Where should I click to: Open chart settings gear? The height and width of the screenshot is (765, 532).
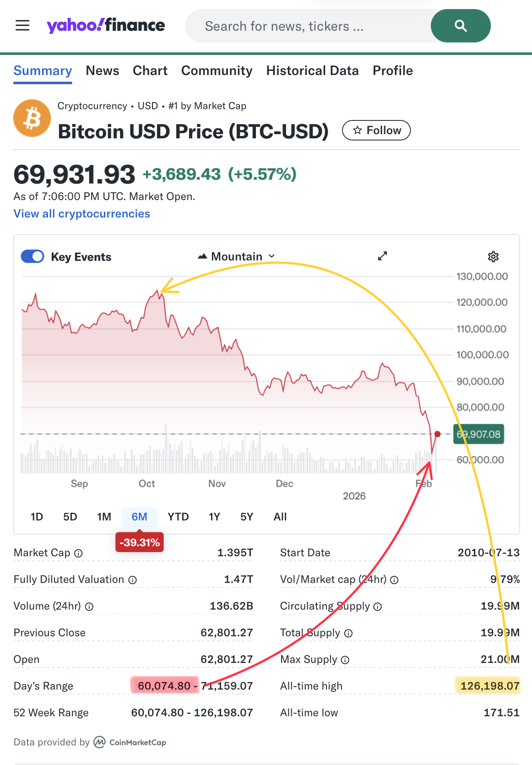pyautogui.click(x=493, y=256)
